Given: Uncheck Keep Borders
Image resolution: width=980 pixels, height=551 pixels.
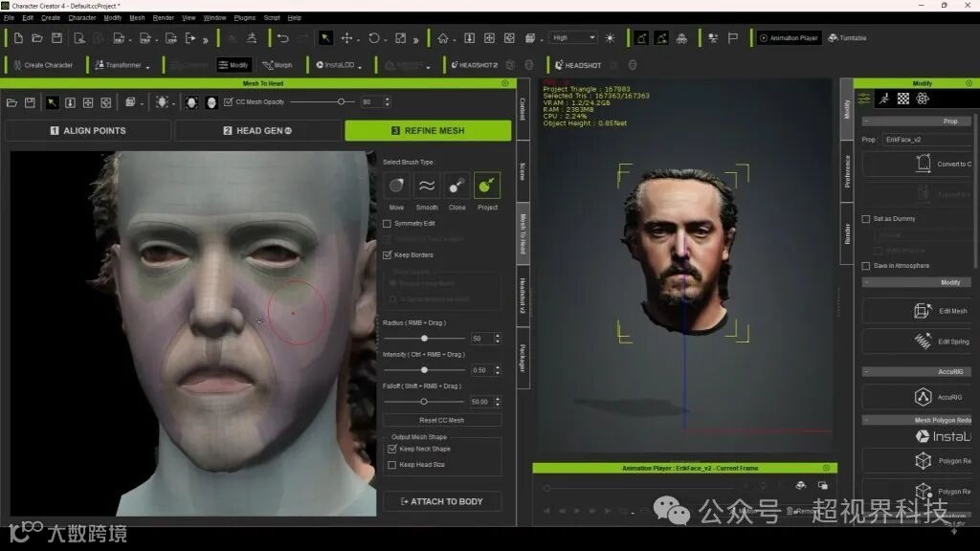Looking at the screenshot, I should pos(387,254).
